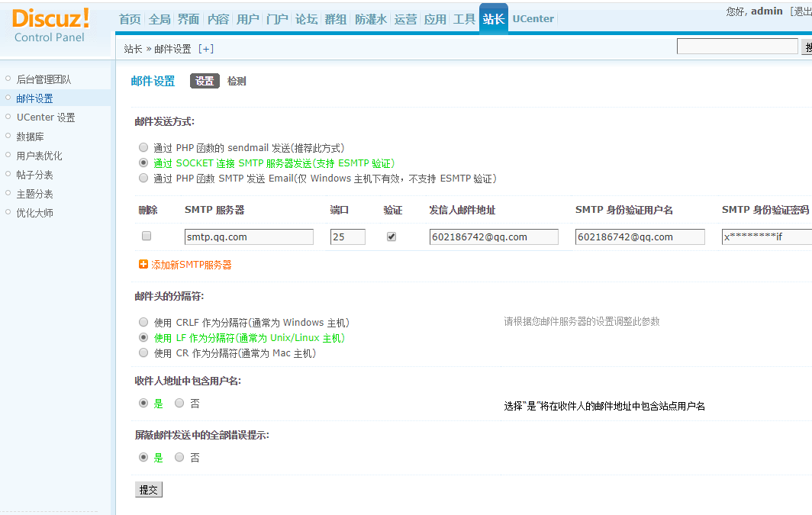Click the 端口 port number field

(347, 237)
